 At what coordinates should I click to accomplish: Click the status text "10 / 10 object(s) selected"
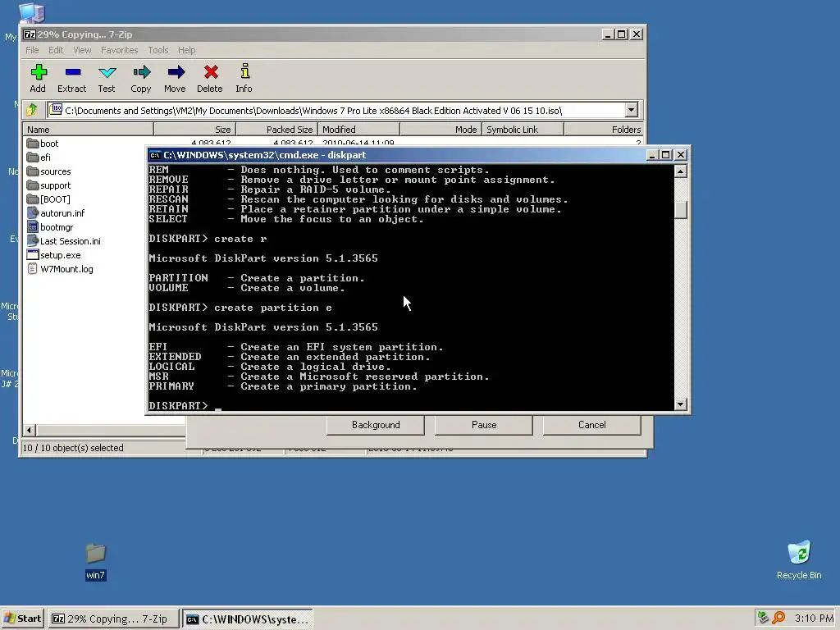73,448
